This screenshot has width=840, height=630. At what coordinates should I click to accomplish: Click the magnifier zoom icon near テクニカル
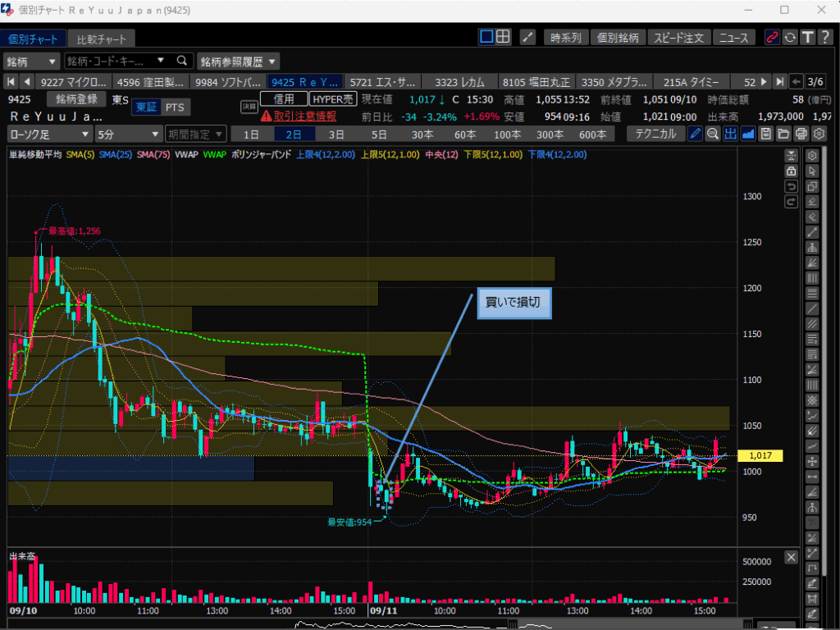coord(712,134)
